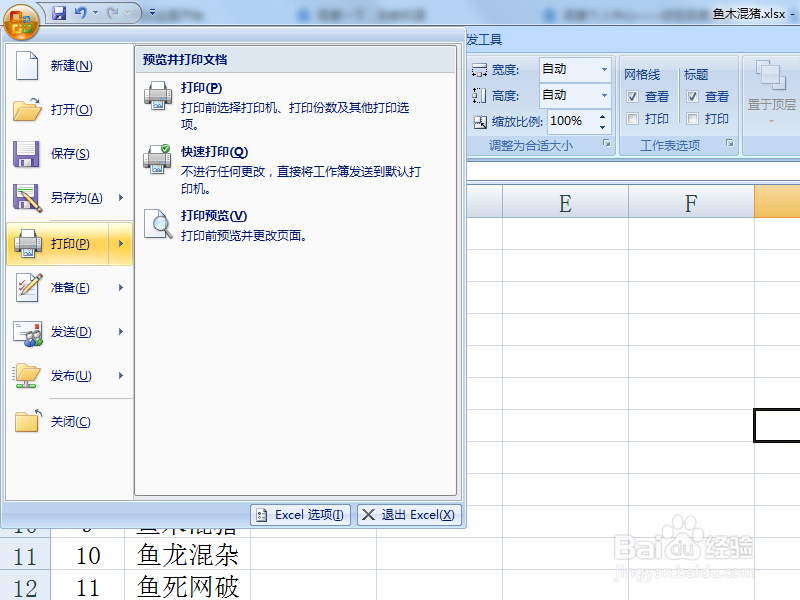800x600 pixels.
Task: Click the Send envelope-with-people icon
Action: coord(28,333)
